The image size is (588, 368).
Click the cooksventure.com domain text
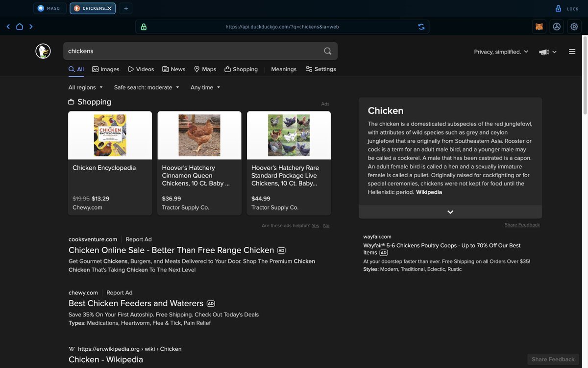(x=93, y=239)
